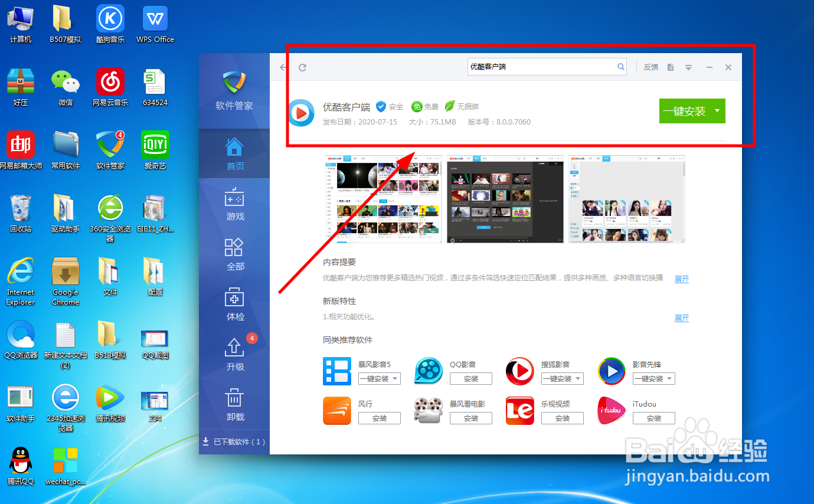The image size is (814, 504).
Task: Click the search magnifier icon
Action: click(621, 67)
